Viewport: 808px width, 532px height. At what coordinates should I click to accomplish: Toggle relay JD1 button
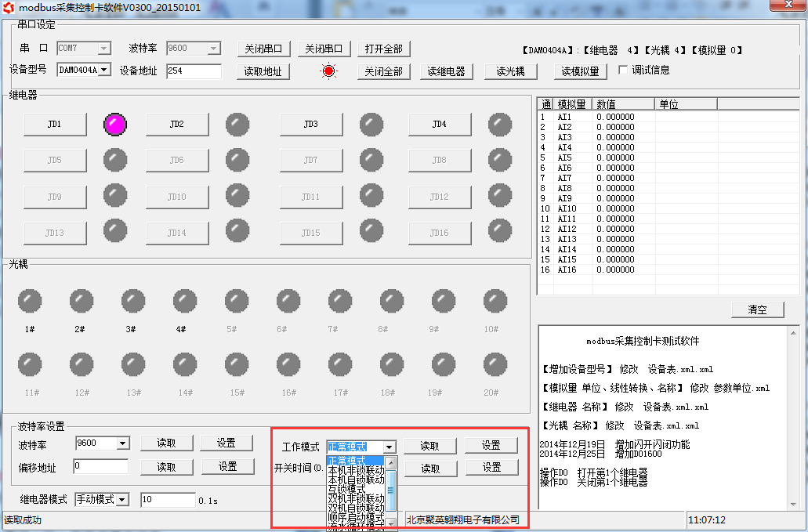point(54,124)
